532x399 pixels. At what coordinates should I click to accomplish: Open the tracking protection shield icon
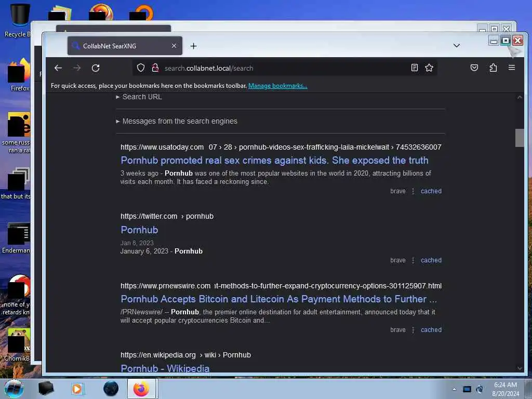141,68
